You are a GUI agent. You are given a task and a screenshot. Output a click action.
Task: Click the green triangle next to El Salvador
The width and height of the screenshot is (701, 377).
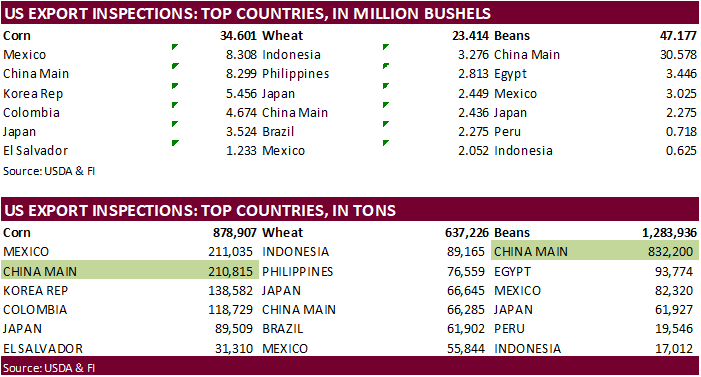point(175,143)
